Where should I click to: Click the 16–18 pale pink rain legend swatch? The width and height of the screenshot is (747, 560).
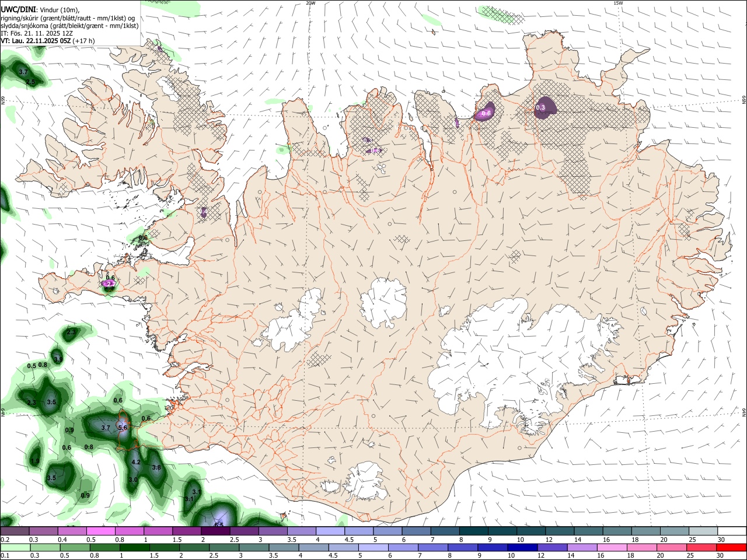point(612,548)
